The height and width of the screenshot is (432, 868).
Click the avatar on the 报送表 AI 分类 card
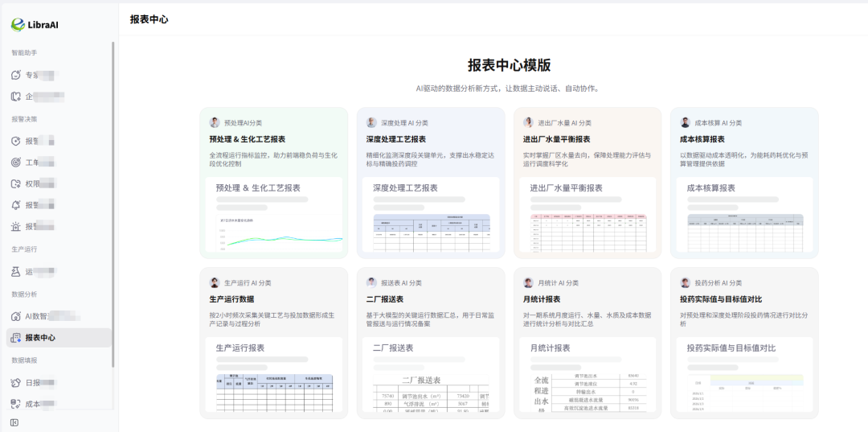coord(371,282)
